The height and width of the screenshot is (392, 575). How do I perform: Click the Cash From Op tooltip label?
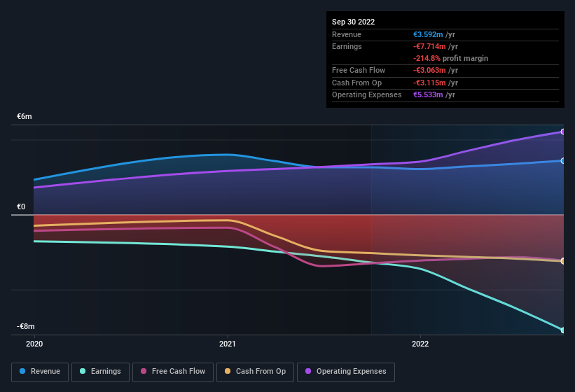coord(356,83)
